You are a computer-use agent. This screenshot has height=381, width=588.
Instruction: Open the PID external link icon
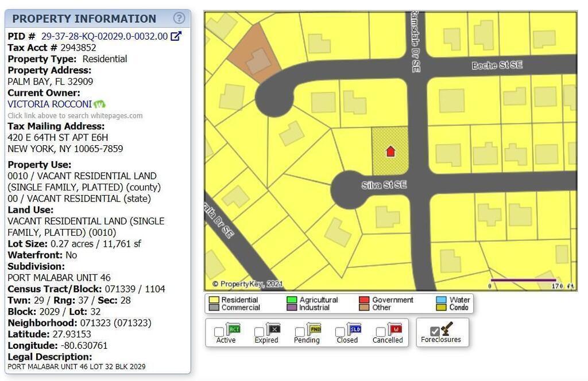click(176, 36)
